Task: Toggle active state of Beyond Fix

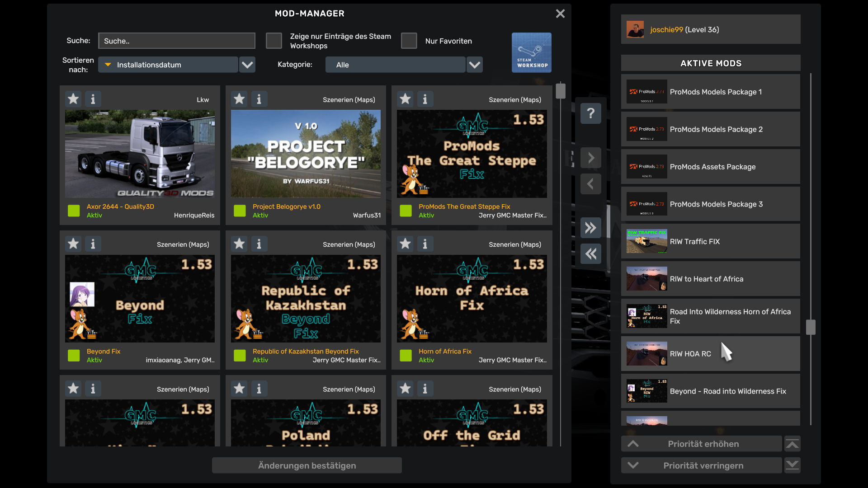Action: click(x=74, y=356)
